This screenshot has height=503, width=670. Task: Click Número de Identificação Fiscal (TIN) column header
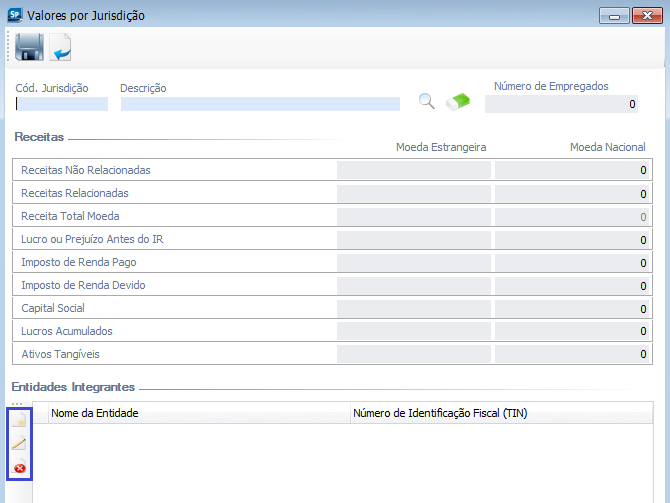click(x=502, y=413)
